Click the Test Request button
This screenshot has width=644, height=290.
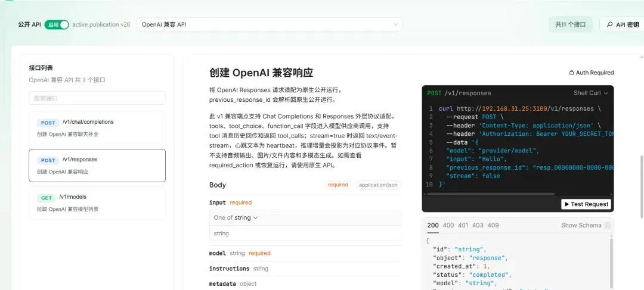[586, 204]
